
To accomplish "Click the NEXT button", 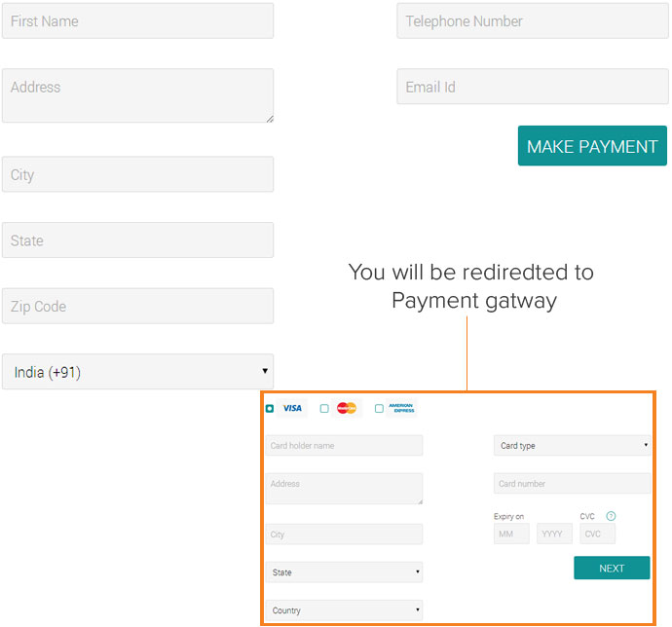I will click(612, 568).
